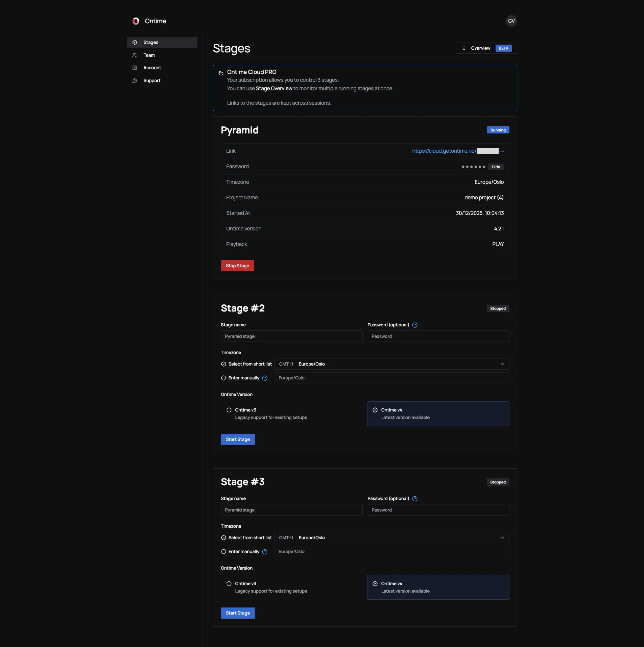Viewport: 644px width, 647px height.
Task: Click the Support chat question icon
Action: pos(135,80)
